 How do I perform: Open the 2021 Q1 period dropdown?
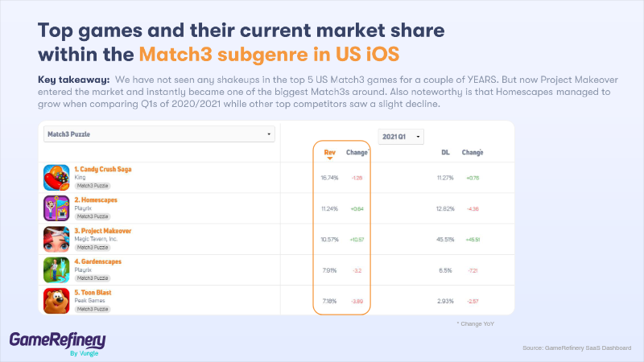tap(401, 137)
